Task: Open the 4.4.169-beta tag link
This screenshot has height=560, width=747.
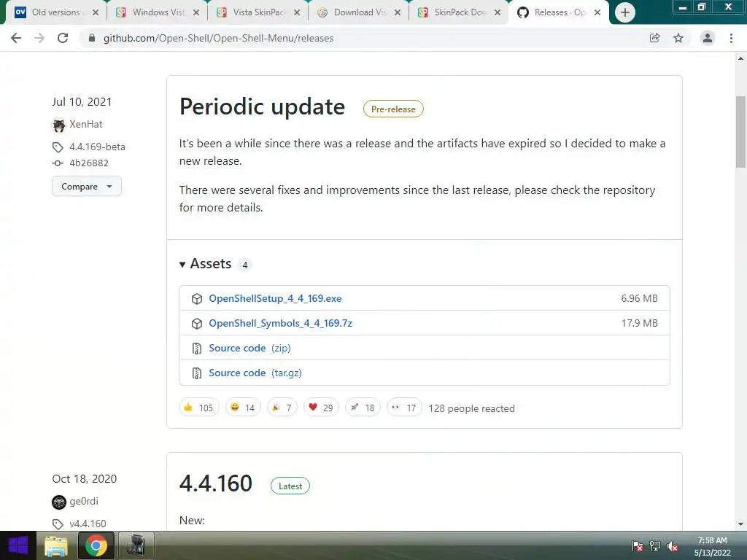Action: click(97, 147)
